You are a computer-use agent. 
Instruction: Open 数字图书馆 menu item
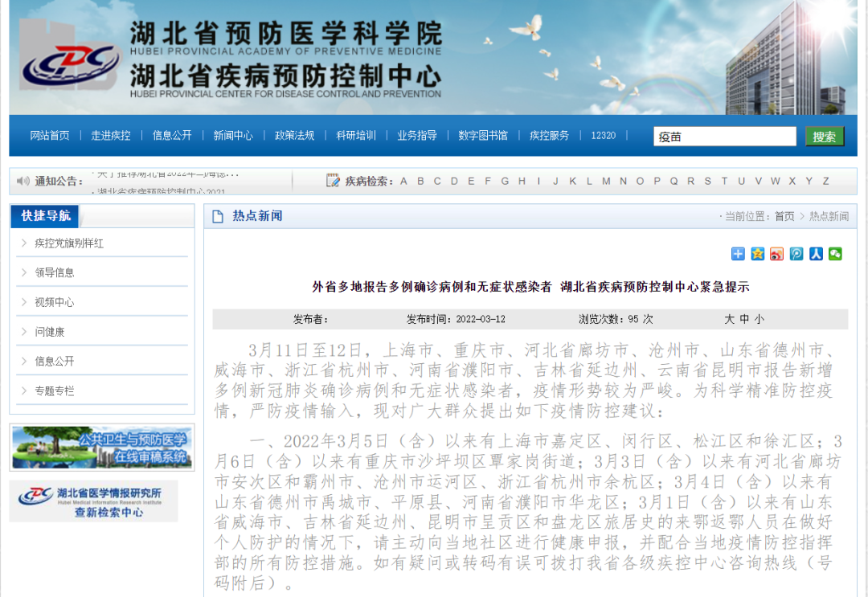[483, 136]
